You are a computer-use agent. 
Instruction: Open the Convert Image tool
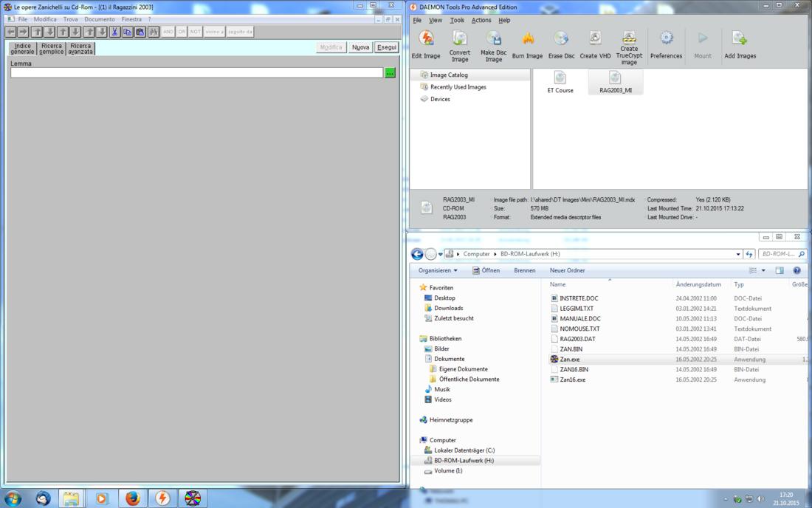coord(460,44)
